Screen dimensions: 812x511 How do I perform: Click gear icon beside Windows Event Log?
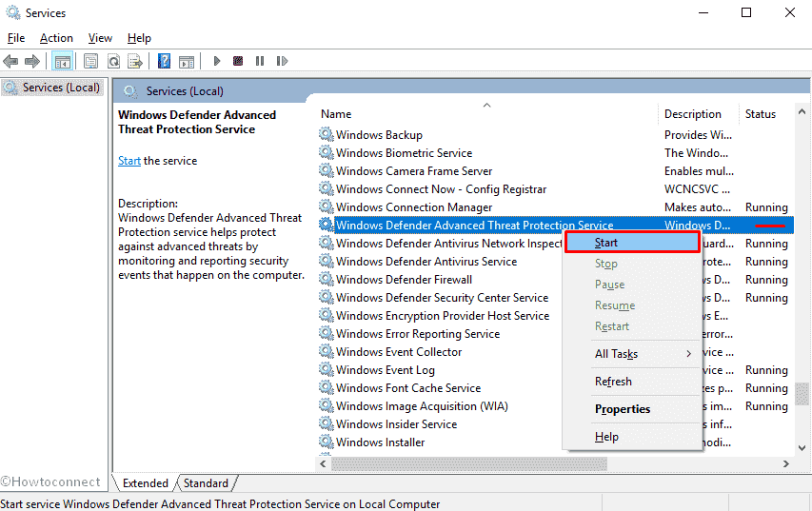(326, 369)
